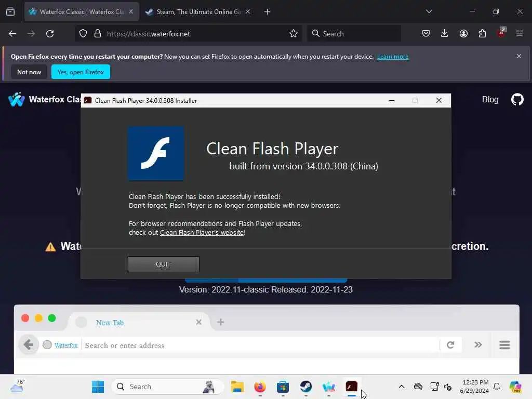Open Microsoft Store from taskbar

[283, 387]
